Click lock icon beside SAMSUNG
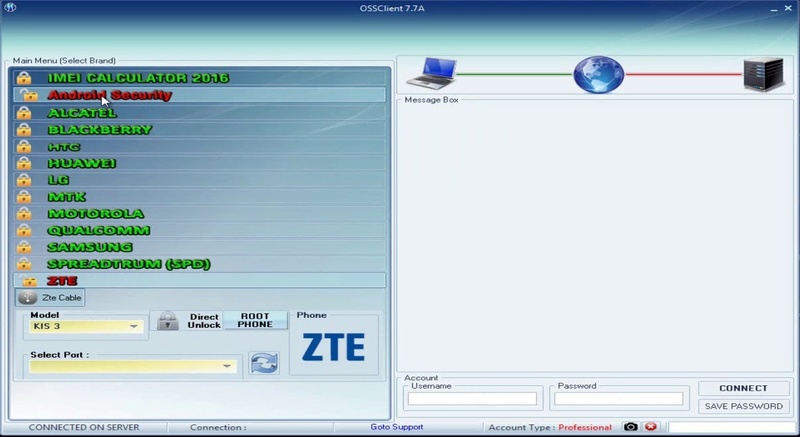Viewport: 800px width, 437px height. click(x=24, y=247)
